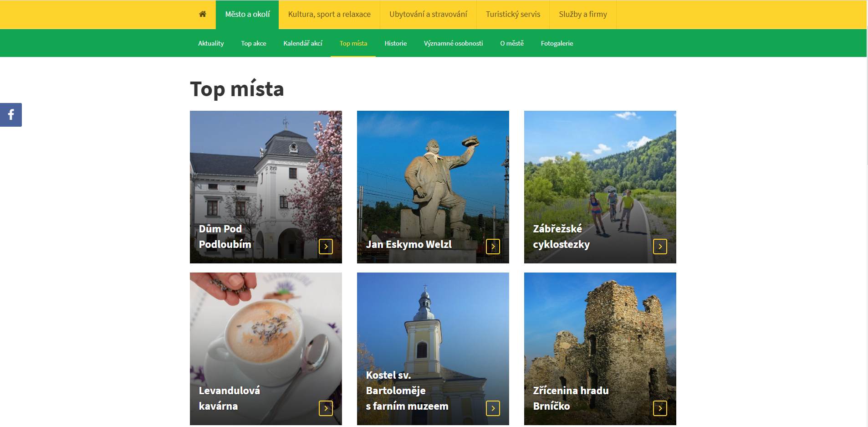Viewport: 868px width, 427px height.
Task: Click the arrow icon on Zřícenina hradu Brníčko card
Action: tap(660, 408)
